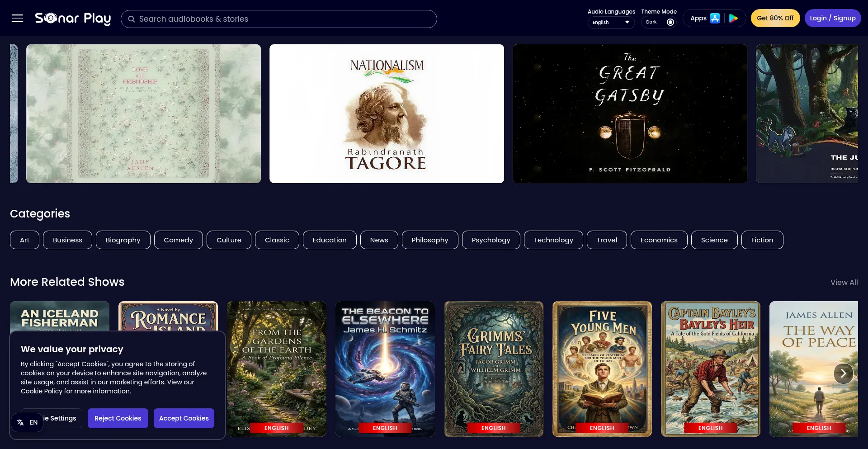
Task: Open the Google Play store icon
Action: point(733,18)
